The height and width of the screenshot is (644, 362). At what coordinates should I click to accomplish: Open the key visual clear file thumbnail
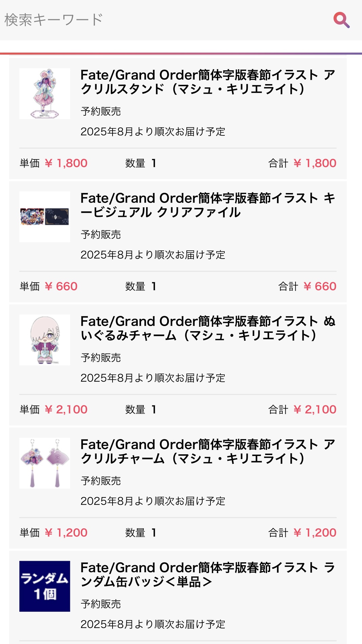point(45,217)
